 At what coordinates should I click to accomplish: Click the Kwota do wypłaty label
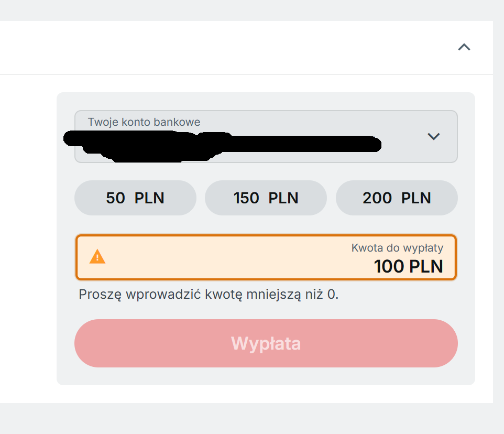[397, 248]
